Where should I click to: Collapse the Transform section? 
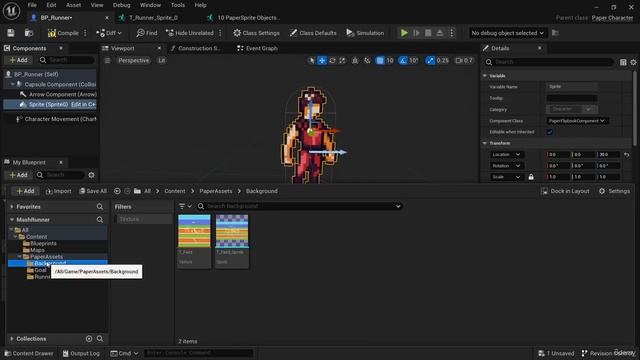click(485, 143)
